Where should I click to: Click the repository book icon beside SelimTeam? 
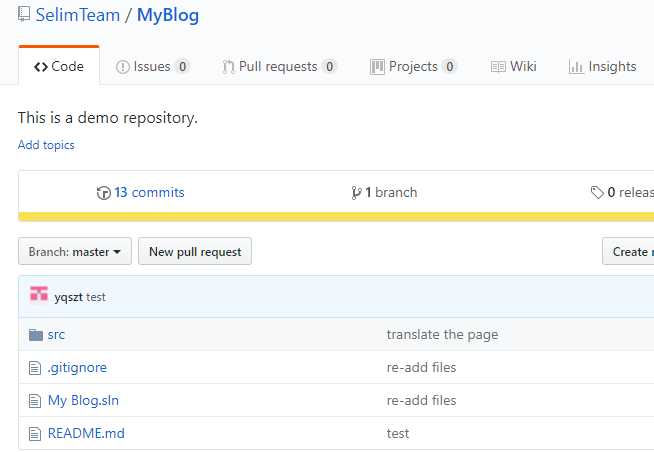pos(24,15)
